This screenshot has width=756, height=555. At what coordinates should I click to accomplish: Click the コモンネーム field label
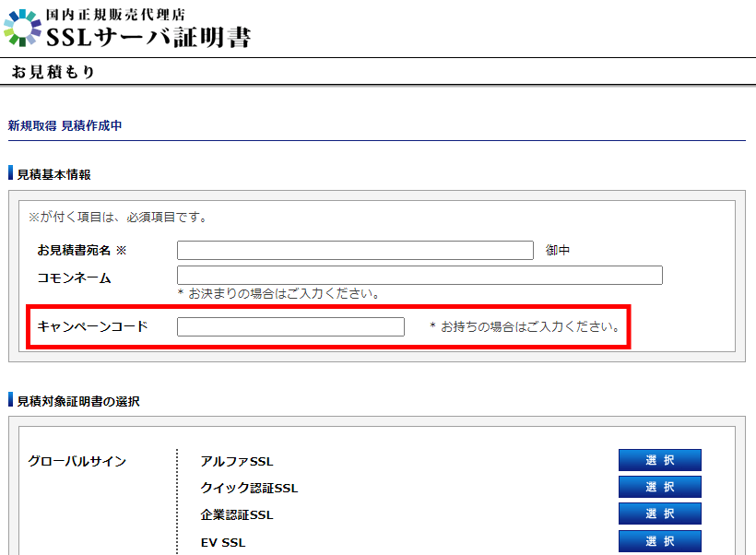(75, 278)
